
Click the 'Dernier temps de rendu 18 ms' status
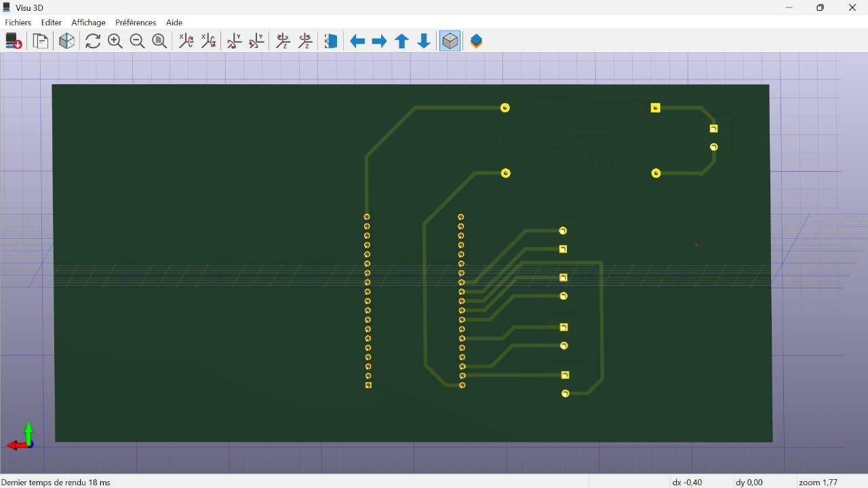pos(56,482)
